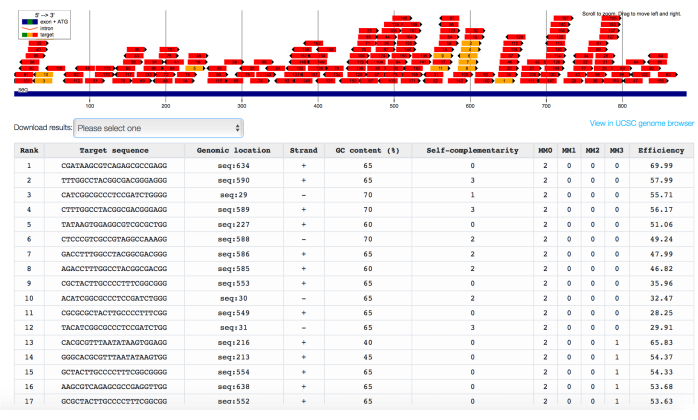Click genomic location seq:590
This screenshot has height=420, width=698.
point(233,180)
